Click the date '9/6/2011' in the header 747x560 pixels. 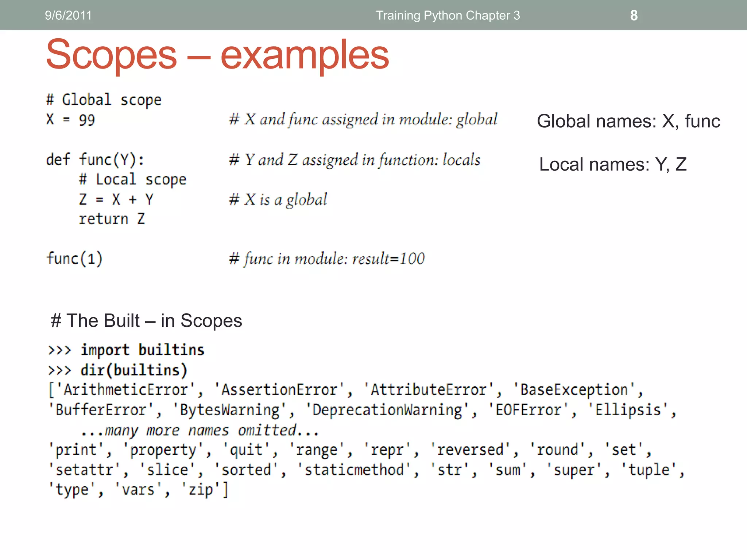[68, 15]
